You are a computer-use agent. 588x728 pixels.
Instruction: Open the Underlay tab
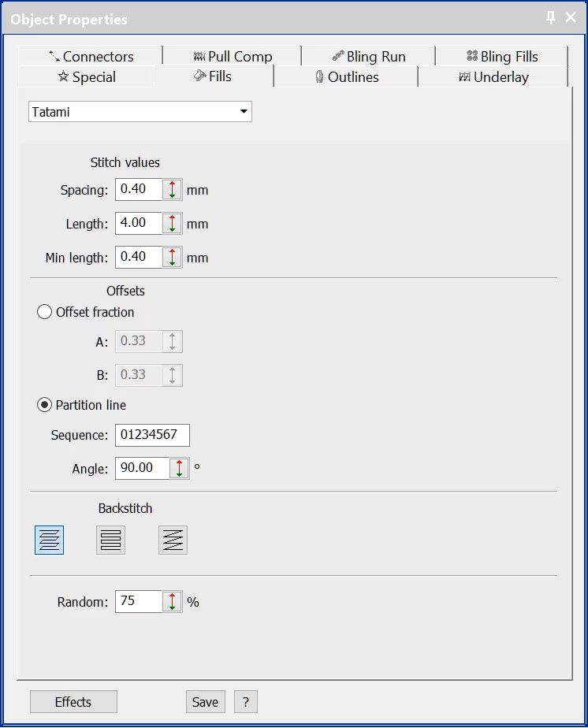click(493, 77)
